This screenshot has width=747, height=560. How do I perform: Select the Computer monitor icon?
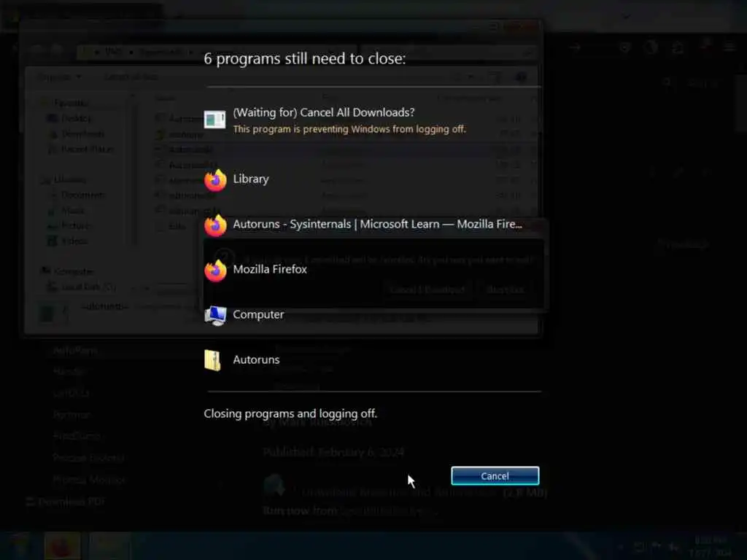(215, 315)
